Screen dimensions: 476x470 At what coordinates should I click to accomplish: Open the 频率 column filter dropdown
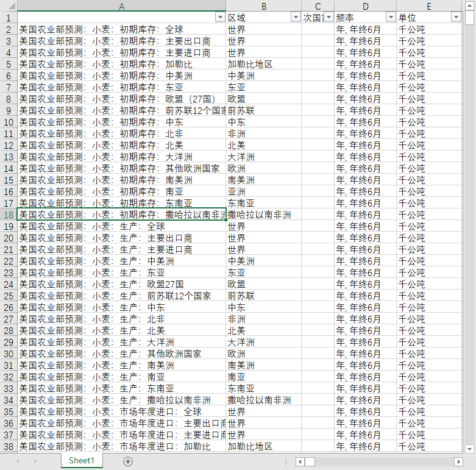coord(391,17)
